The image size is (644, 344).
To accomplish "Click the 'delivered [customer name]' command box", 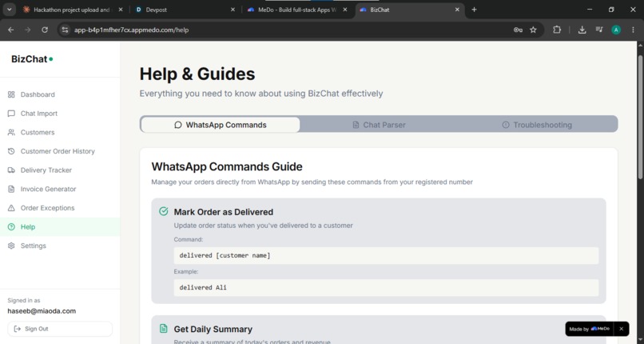I will click(x=386, y=256).
